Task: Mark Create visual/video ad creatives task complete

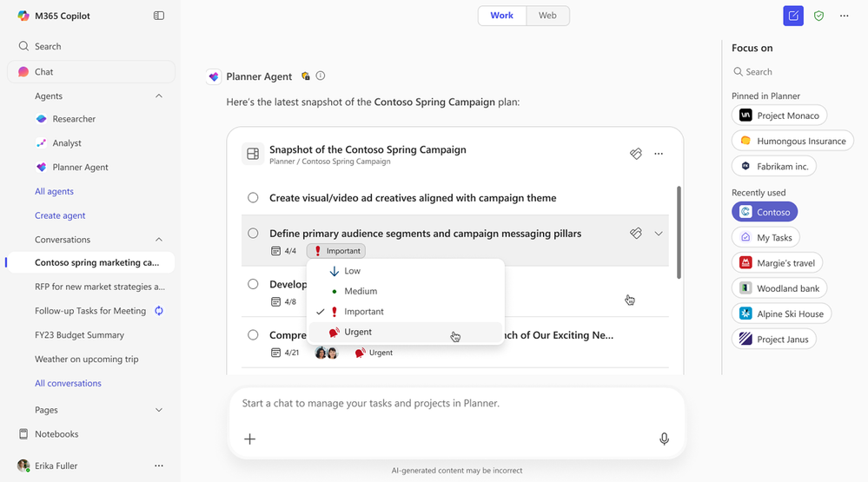Action: (x=253, y=197)
